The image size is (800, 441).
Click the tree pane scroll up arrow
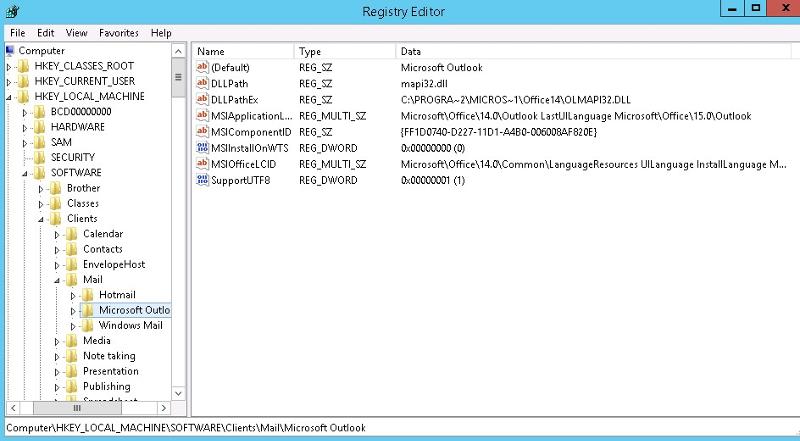[x=178, y=51]
